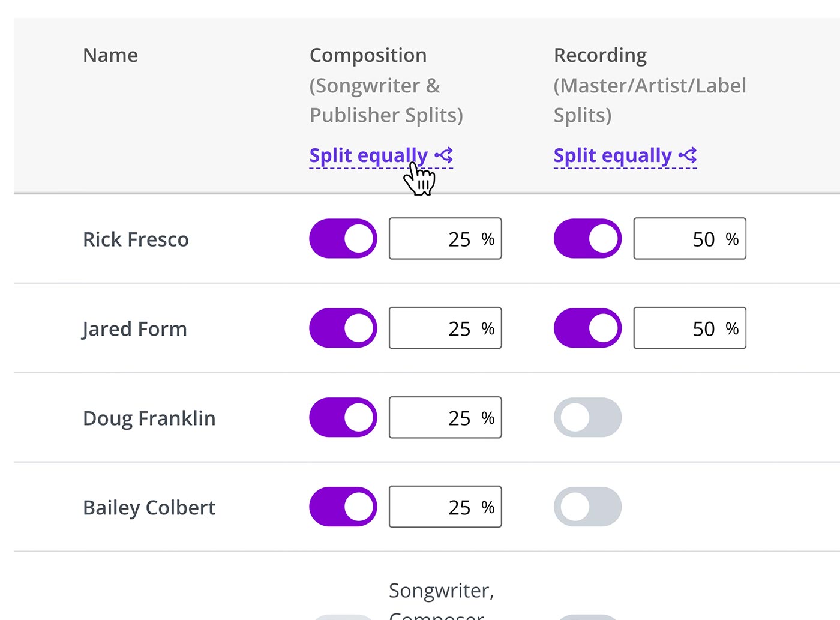Click the Composition split arrows icon
840x620 pixels.
pos(444,155)
